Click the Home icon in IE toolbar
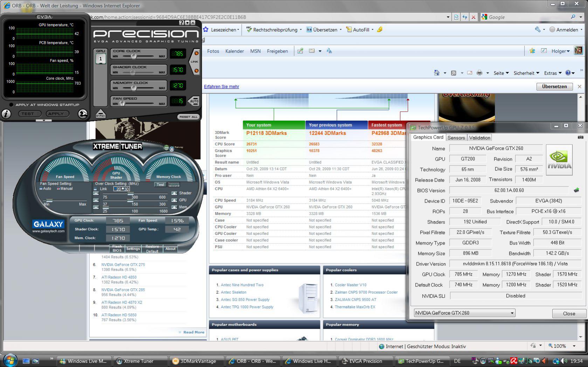 436,73
